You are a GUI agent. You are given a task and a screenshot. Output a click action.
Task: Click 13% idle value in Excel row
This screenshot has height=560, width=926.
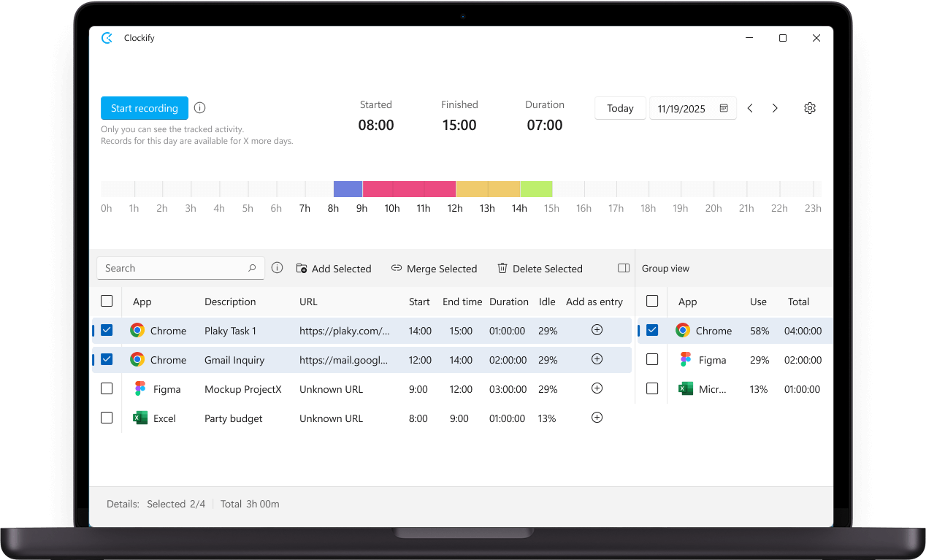coord(548,418)
